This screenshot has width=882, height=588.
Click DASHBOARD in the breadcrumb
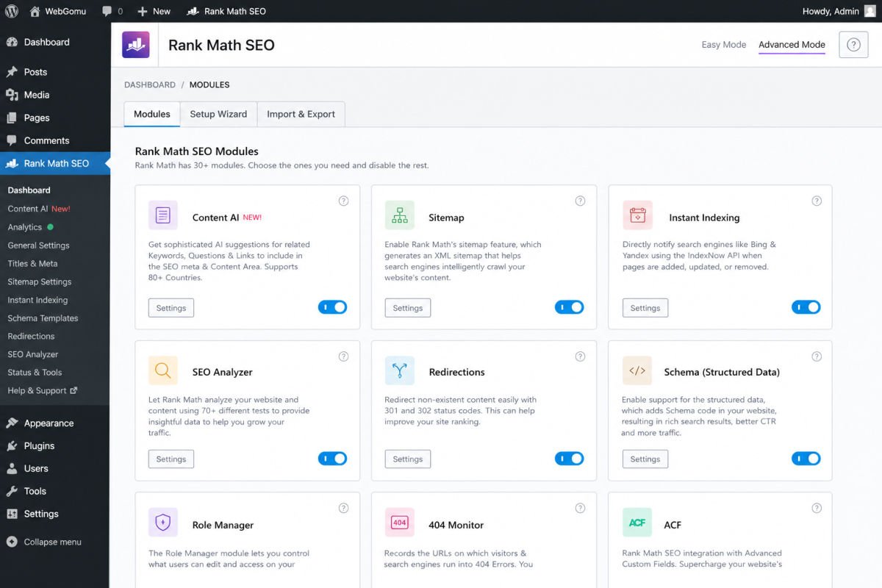[x=150, y=85]
